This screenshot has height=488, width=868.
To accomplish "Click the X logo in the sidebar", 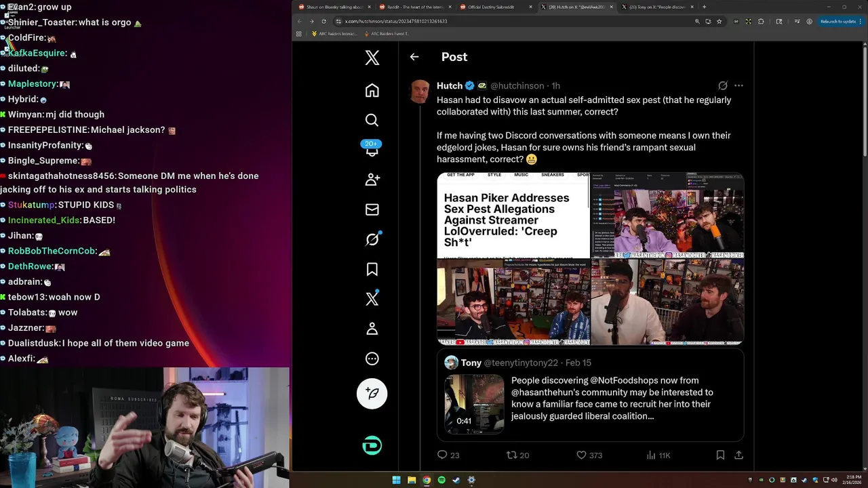I will [372, 58].
